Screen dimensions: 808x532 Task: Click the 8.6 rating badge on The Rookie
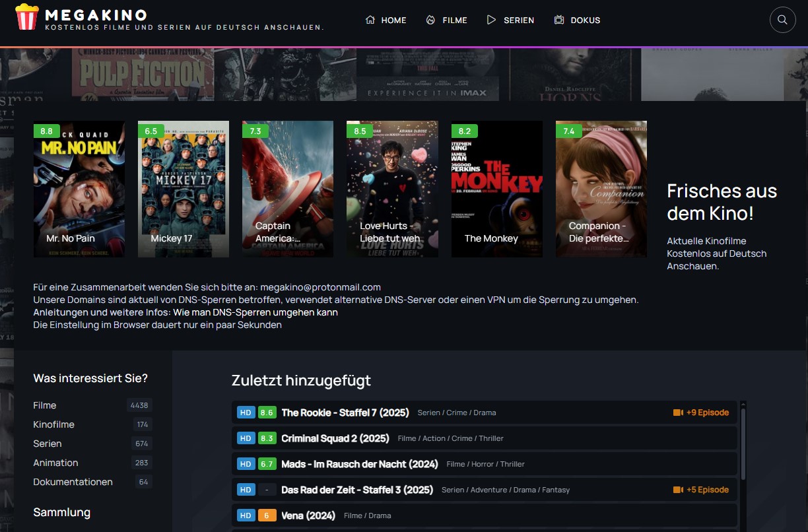coord(267,413)
